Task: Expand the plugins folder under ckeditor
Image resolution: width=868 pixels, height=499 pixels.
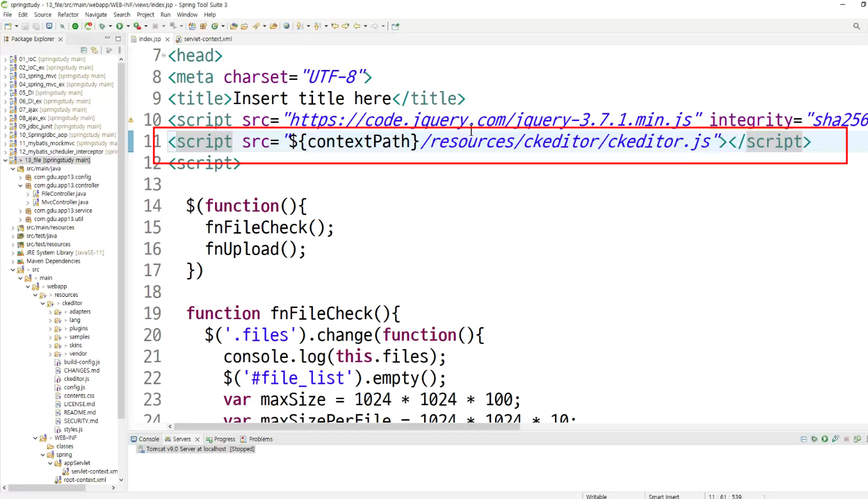Action: 51,329
